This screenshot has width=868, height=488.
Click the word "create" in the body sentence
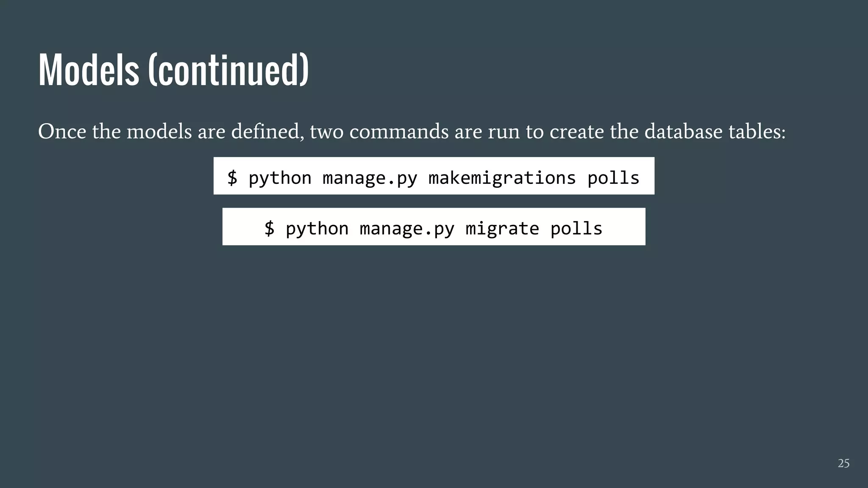tap(576, 132)
